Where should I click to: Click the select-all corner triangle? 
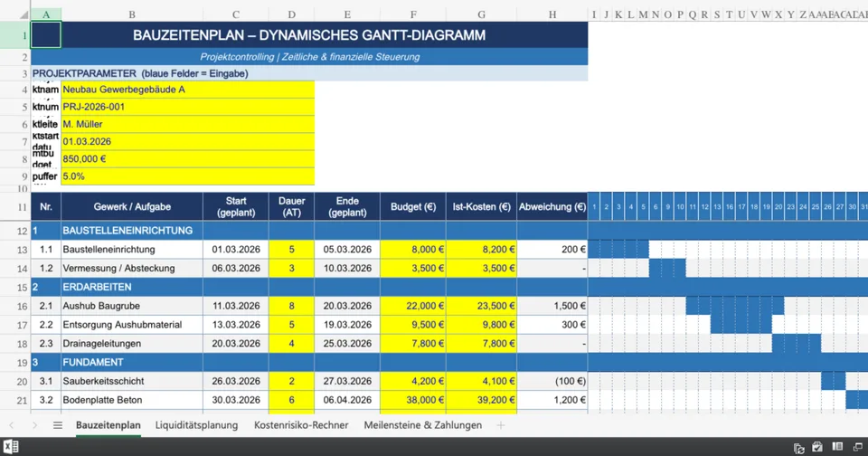[x=24, y=15]
